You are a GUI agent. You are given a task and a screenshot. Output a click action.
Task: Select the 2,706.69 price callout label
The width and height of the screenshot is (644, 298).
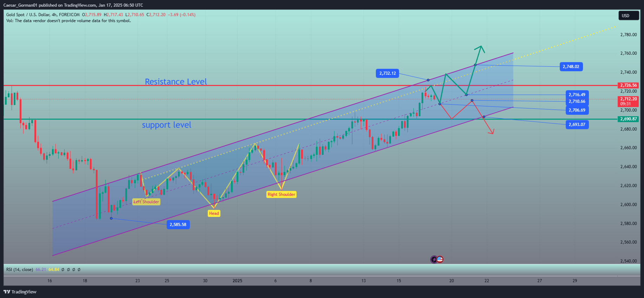[577, 110]
